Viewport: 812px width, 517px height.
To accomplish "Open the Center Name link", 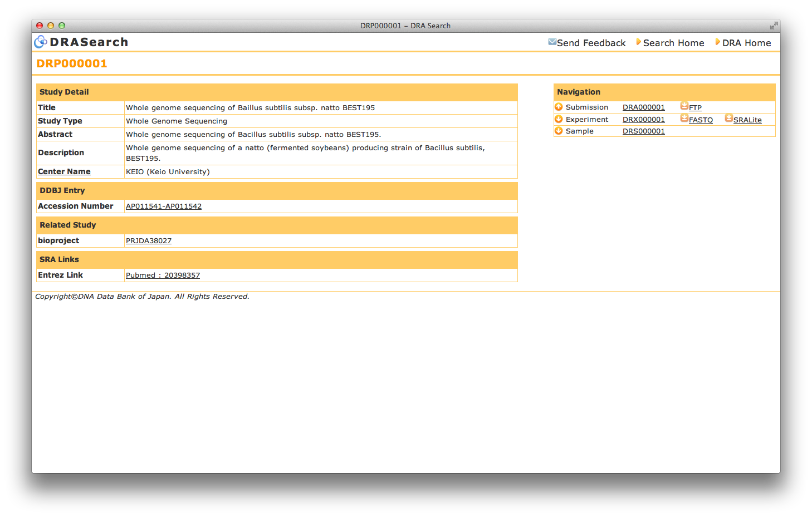I will [x=64, y=171].
